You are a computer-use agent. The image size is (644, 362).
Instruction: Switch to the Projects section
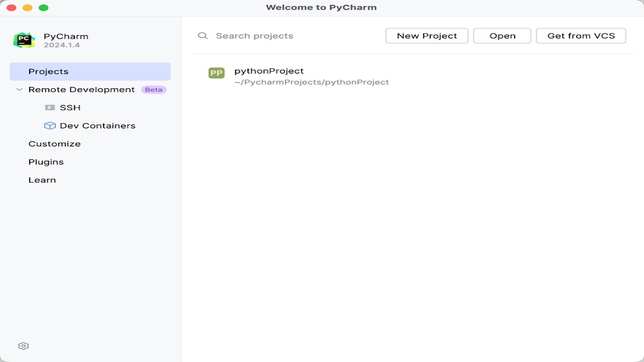point(48,71)
